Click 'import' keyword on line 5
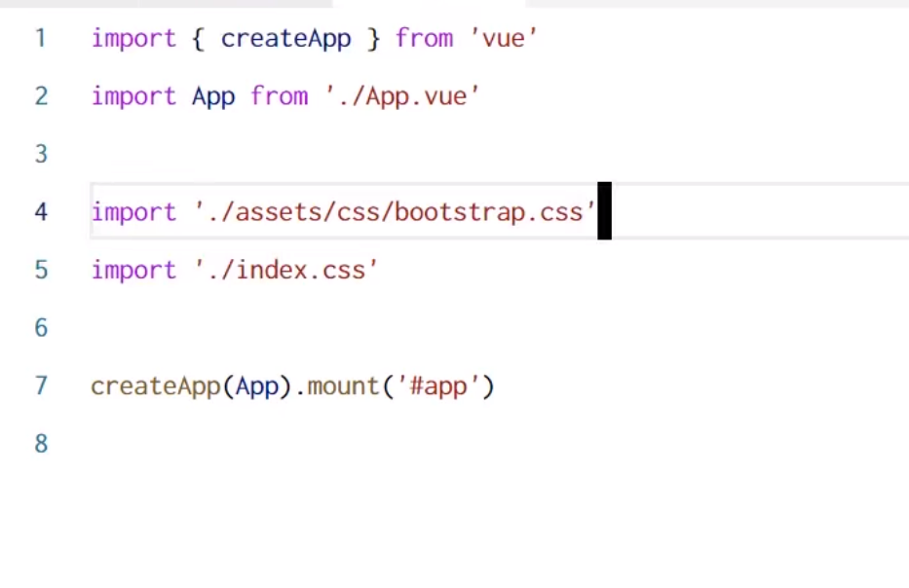Viewport: 909px width, 588px height. (x=133, y=271)
